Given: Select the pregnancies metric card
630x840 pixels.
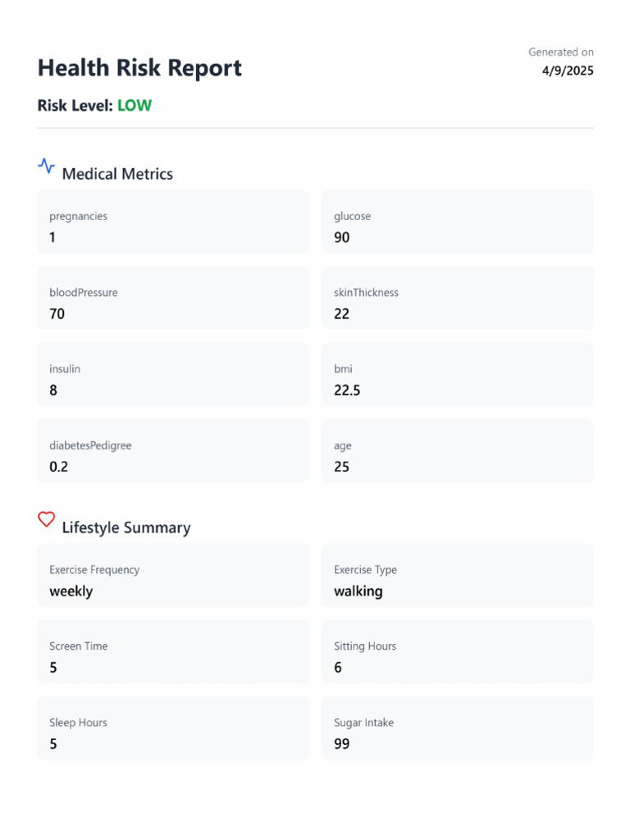Looking at the screenshot, I should (x=173, y=222).
